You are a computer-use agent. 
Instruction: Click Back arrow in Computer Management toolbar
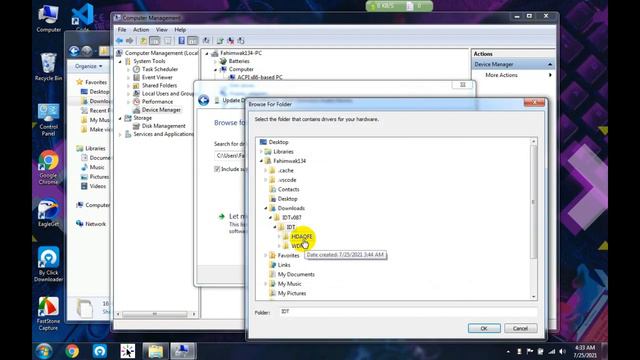(x=120, y=40)
